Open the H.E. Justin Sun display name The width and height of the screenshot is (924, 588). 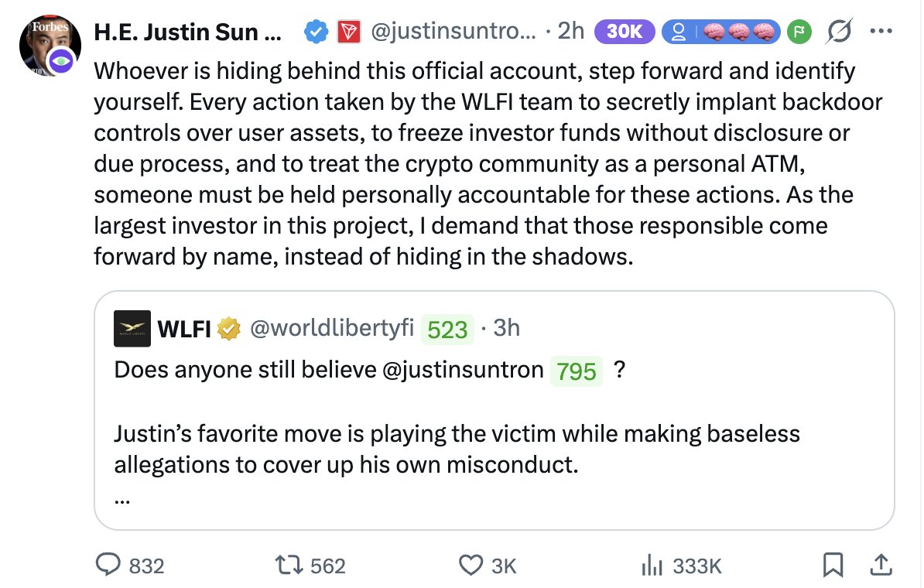coord(187,32)
